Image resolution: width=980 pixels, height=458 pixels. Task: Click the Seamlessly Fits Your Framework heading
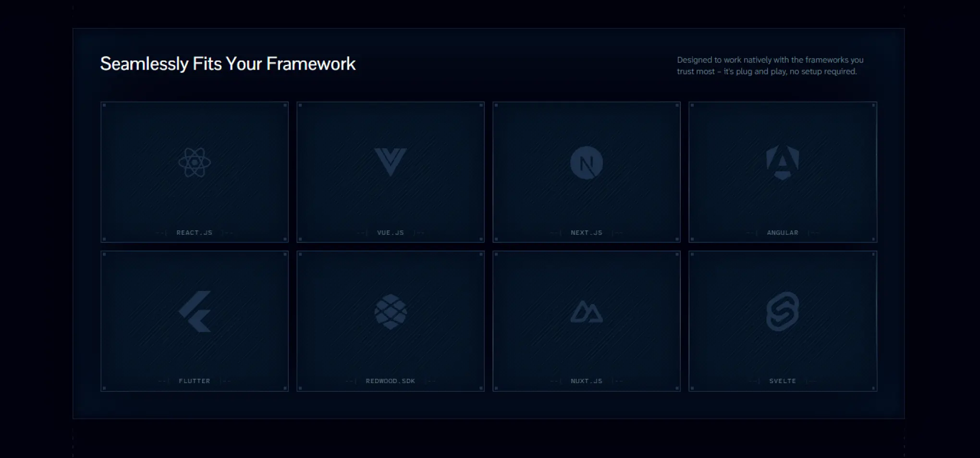(228, 63)
